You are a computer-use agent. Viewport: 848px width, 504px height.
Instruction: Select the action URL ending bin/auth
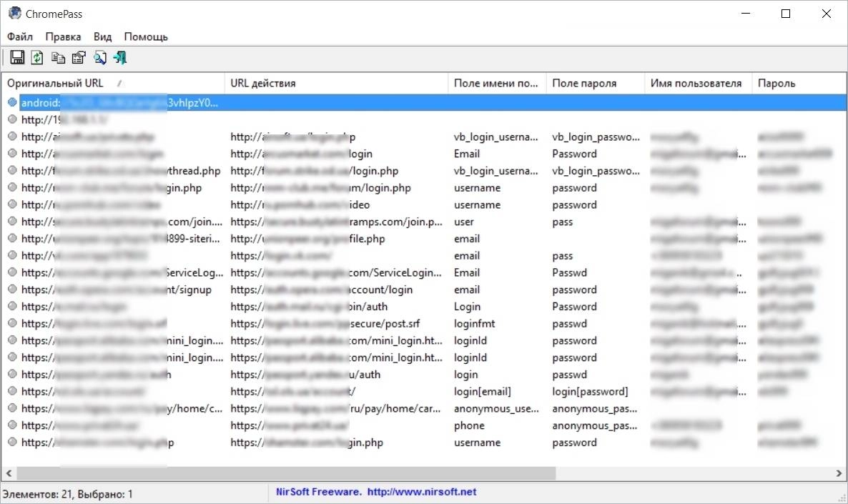[309, 307]
